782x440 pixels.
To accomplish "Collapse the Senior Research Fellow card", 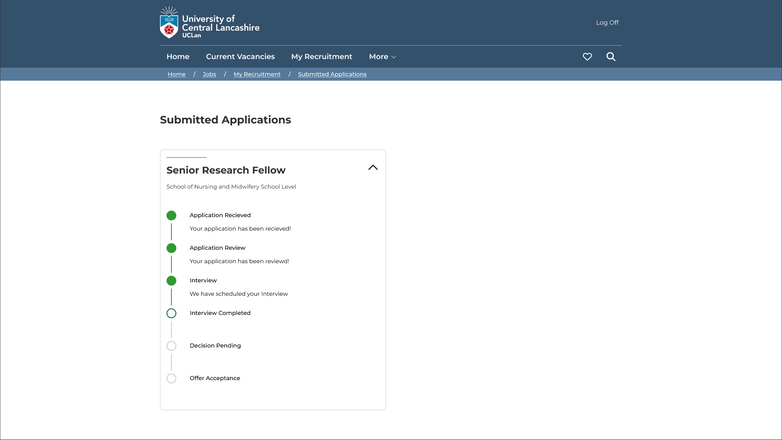I will [x=373, y=168].
